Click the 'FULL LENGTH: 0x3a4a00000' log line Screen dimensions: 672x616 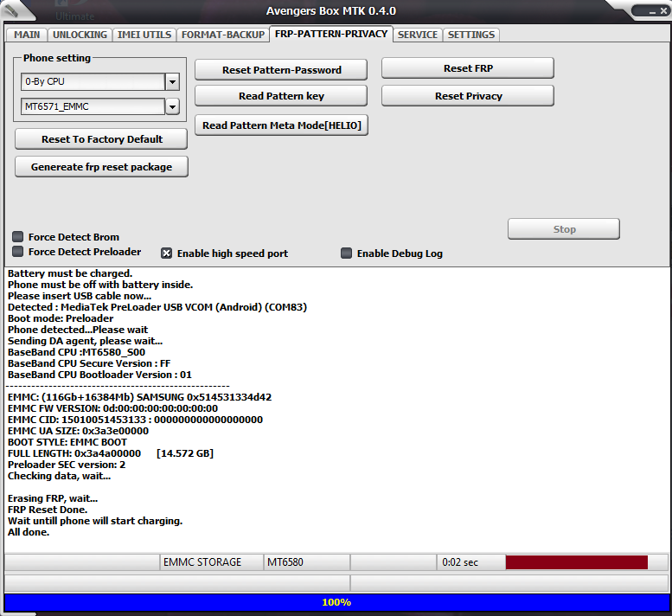tap(111, 453)
